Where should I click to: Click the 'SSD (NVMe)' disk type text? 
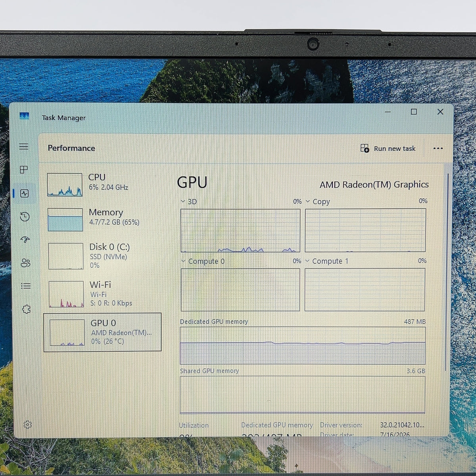pos(108,257)
